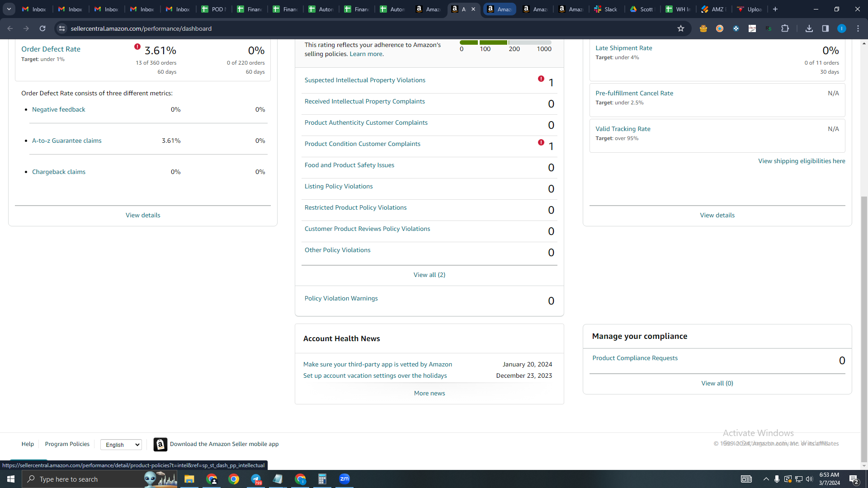
Task: Open the Windows Start menu
Action: 11,479
